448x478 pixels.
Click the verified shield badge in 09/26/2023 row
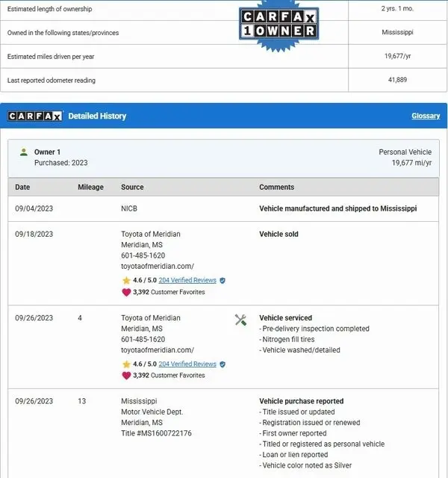223,364
